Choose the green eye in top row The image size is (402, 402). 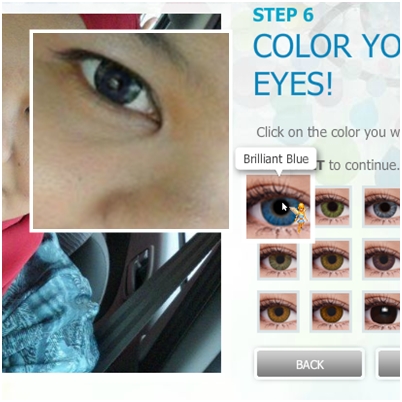332,207
